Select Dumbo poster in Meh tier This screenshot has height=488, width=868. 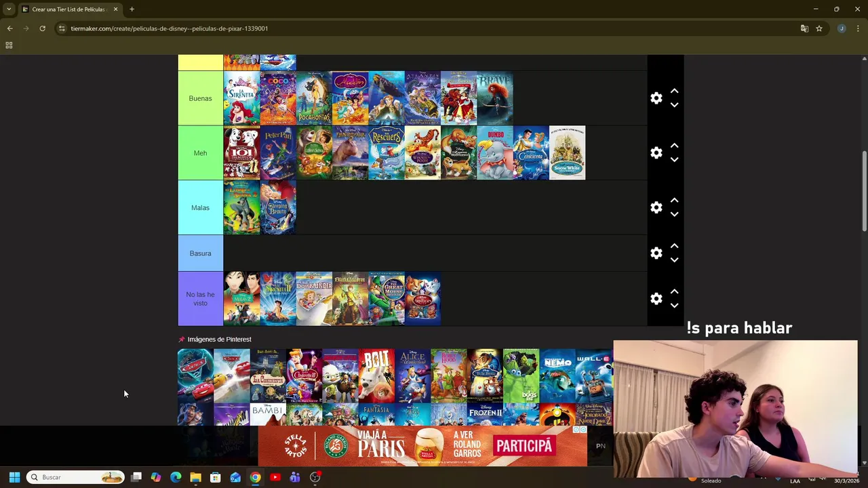pos(495,153)
